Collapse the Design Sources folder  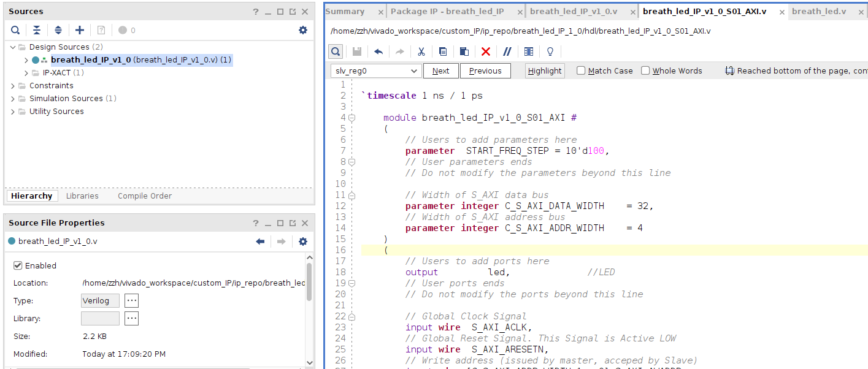[13, 47]
